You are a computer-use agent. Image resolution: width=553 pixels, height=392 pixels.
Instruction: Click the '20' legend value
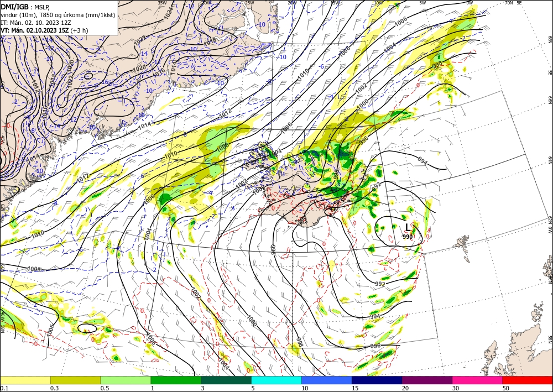click(x=405, y=388)
